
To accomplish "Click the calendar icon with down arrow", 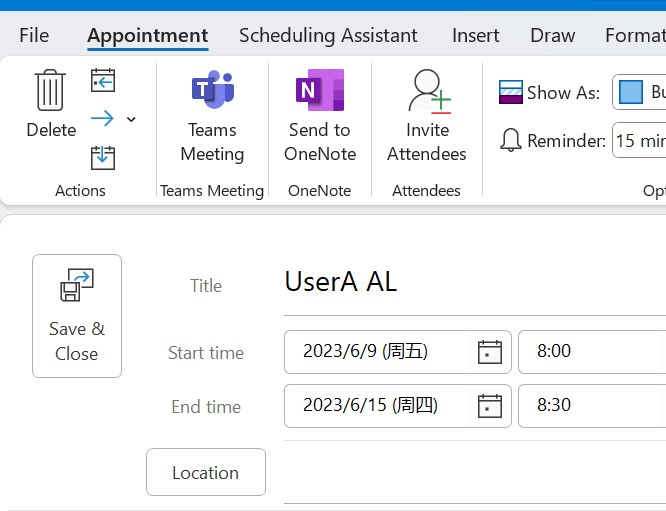I will [103, 157].
